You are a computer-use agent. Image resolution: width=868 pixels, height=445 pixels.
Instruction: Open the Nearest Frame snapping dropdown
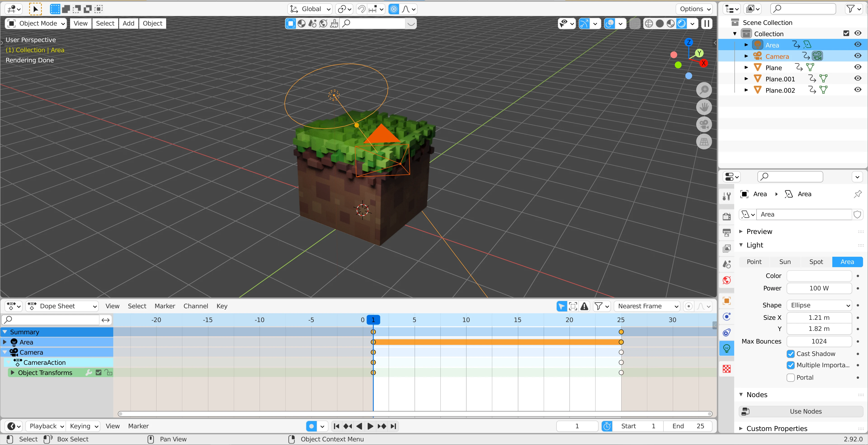[647, 306]
